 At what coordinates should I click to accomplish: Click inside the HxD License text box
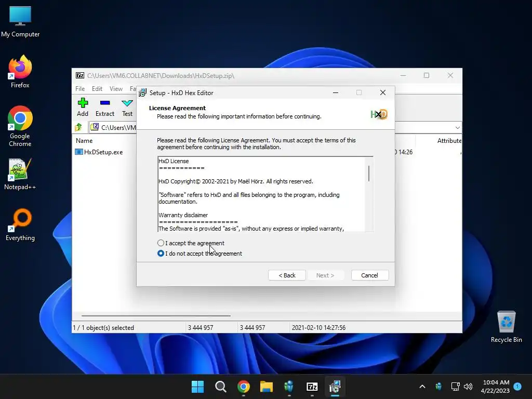click(261, 194)
